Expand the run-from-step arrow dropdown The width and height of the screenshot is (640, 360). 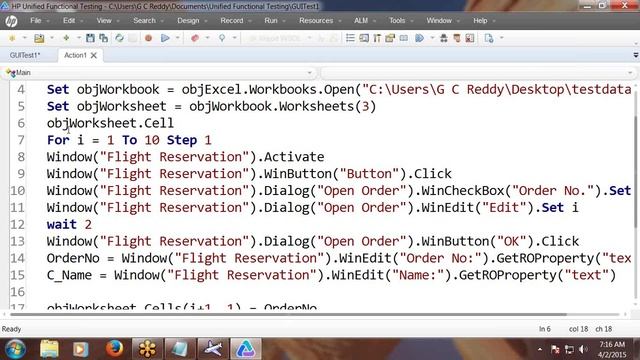point(432,38)
